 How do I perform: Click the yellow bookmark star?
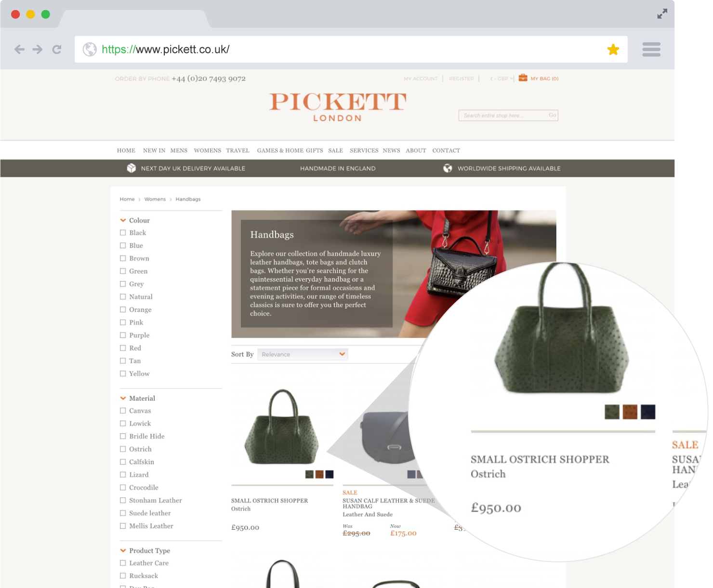click(613, 49)
